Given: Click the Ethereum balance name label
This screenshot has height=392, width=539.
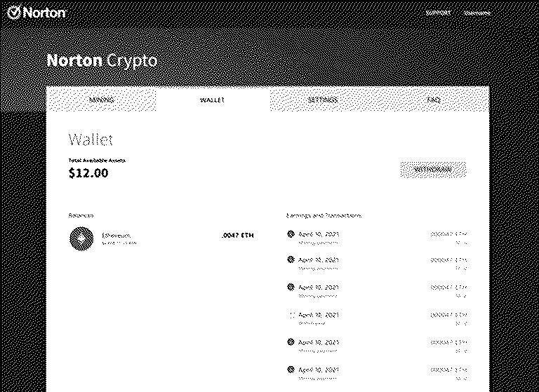Looking at the screenshot, I should point(117,236).
